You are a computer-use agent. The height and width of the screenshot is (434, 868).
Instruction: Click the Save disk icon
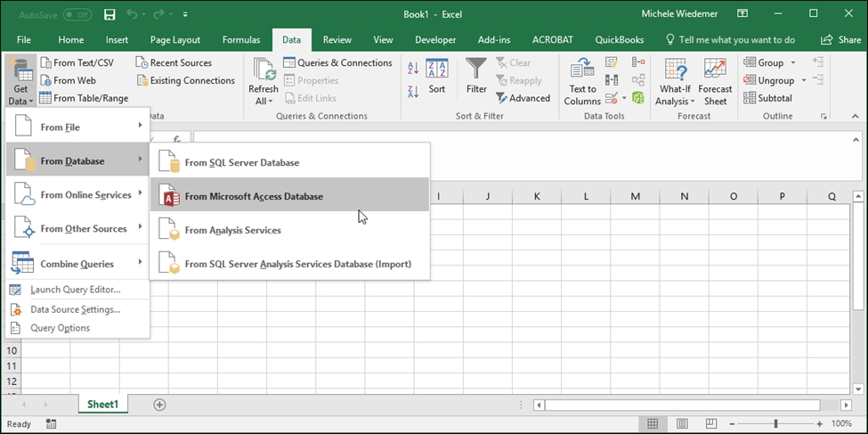[x=110, y=14]
